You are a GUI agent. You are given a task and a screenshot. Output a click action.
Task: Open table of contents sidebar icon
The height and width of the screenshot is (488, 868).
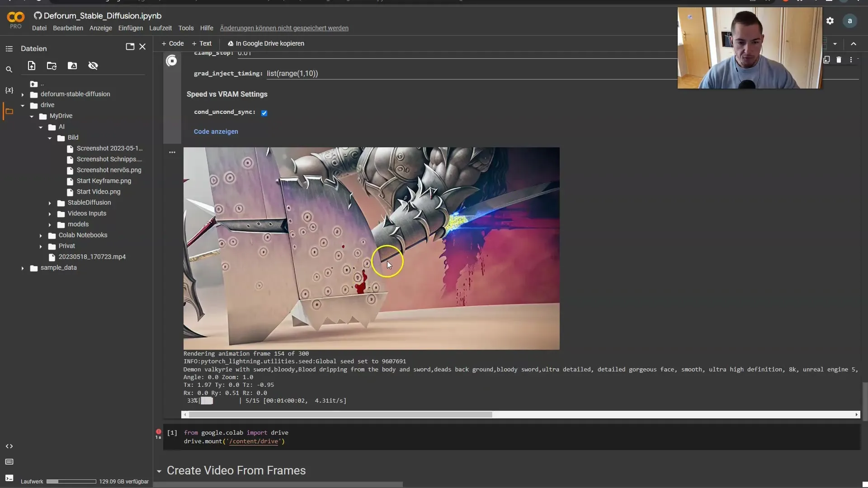(x=9, y=49)
